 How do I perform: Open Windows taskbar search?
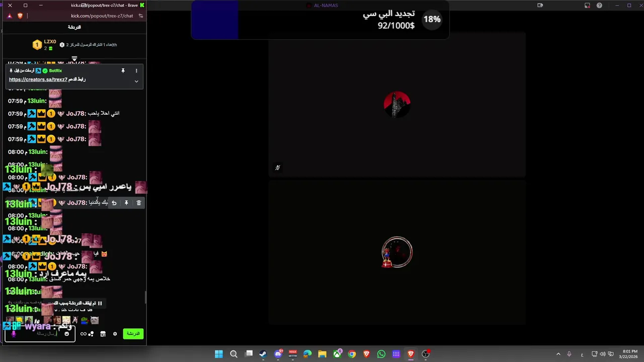point(234,354)
